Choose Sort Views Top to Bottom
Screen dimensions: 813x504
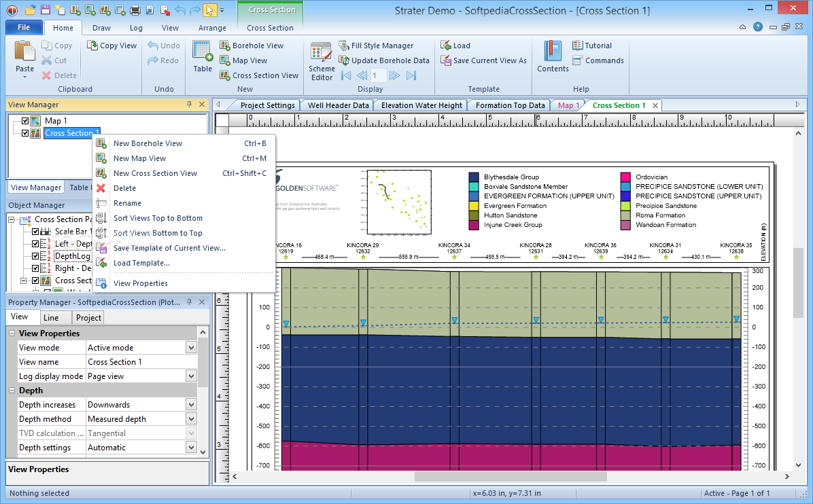[x=184, y=218]
